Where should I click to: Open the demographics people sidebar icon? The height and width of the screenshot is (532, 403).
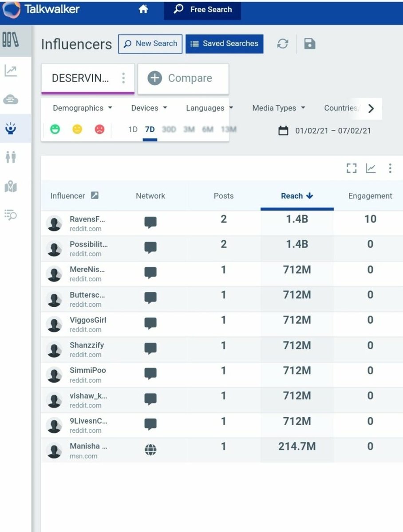click(11, 157)
